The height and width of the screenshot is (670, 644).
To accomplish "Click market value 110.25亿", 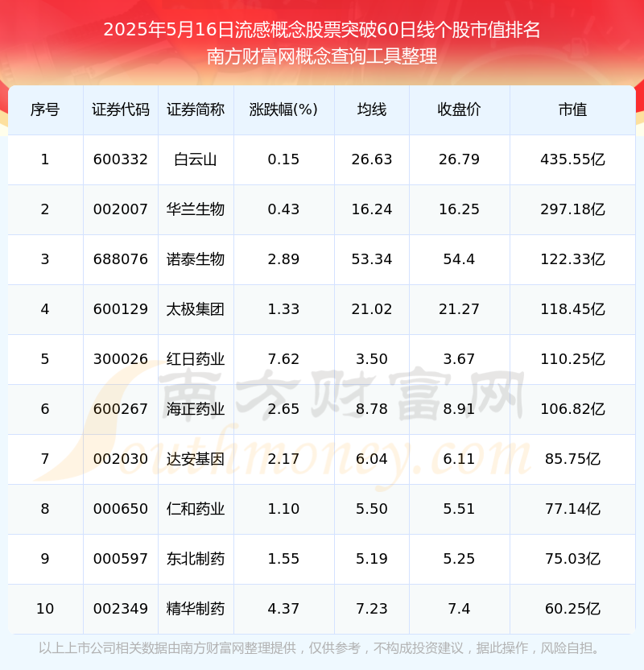I will point(572,359).
